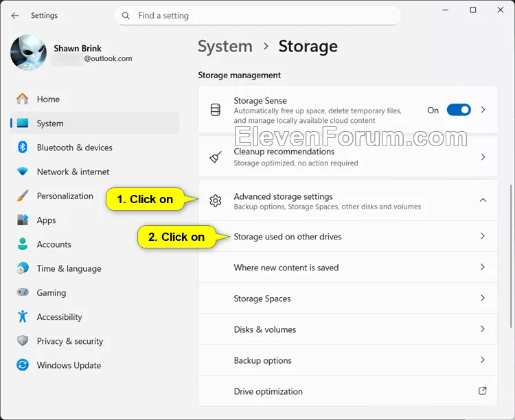Minimize the Settings window
This screenshot has height=420, width=515.
tap(446, 10)
